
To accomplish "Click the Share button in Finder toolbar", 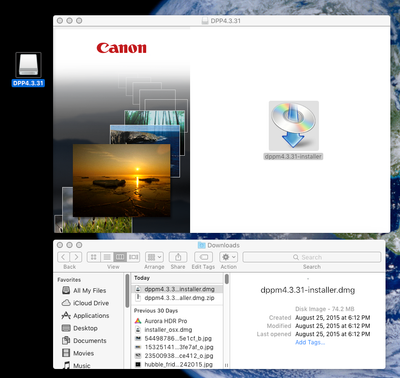I will click(178, 257).
